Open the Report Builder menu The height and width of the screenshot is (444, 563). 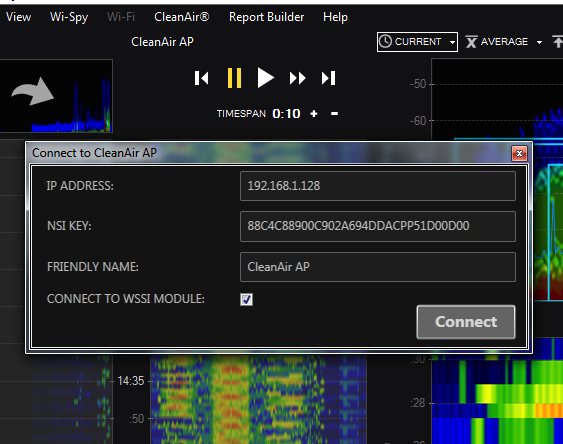(266, 17)
